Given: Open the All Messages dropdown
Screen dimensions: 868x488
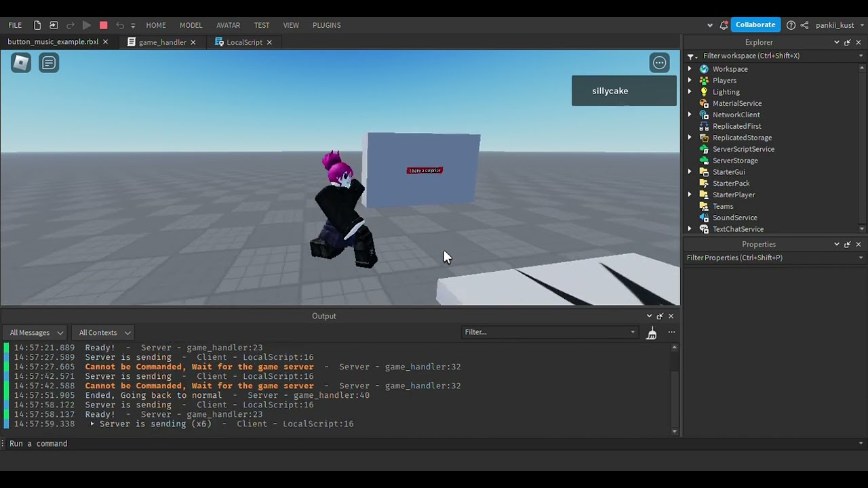Looking at the screenshot, I should 37,333.
